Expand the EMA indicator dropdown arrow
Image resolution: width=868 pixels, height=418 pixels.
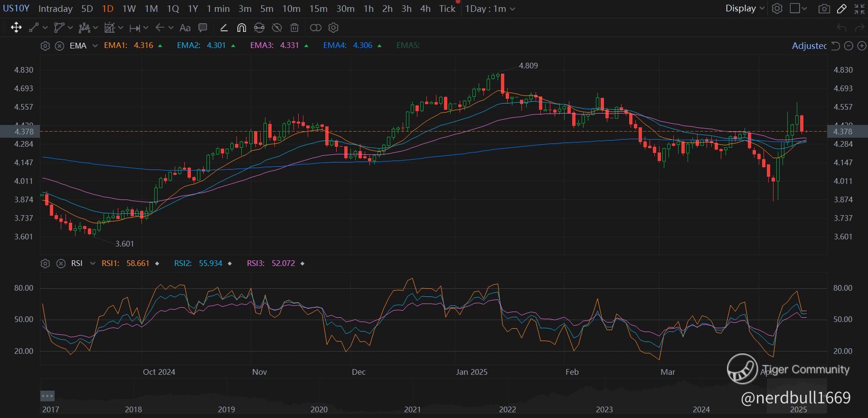click(x=95, y=46)
